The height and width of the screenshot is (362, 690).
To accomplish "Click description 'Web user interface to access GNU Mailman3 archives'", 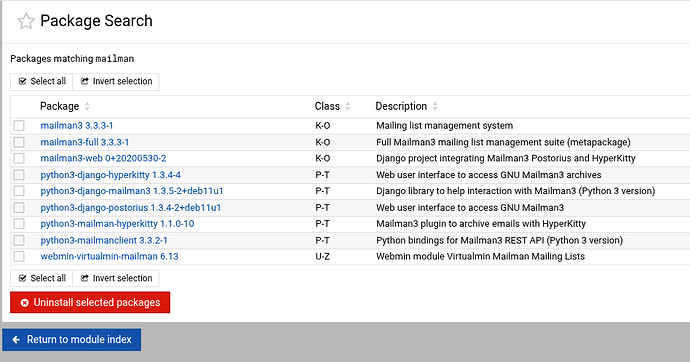I will tap(489, 175).
